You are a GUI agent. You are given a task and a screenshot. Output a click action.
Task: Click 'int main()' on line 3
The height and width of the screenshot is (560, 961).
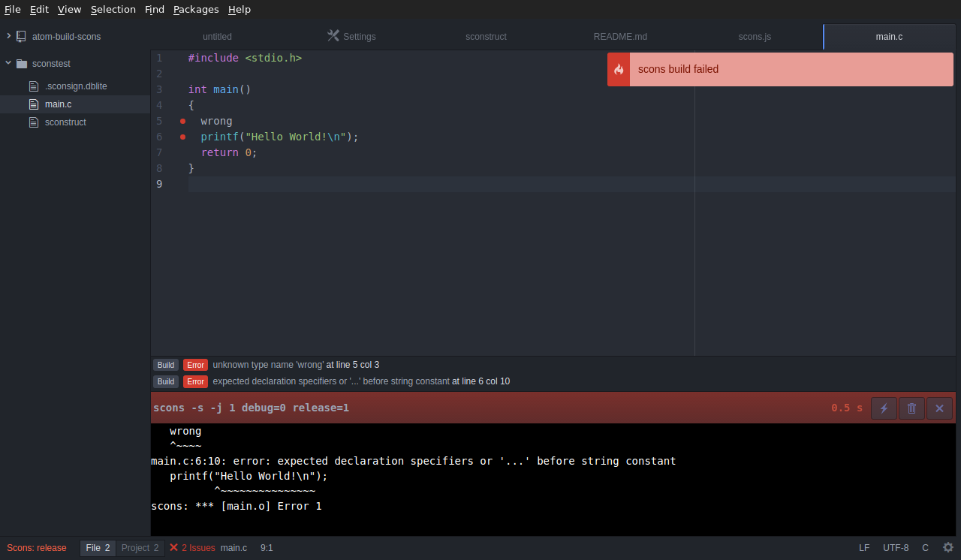point(219,89)
